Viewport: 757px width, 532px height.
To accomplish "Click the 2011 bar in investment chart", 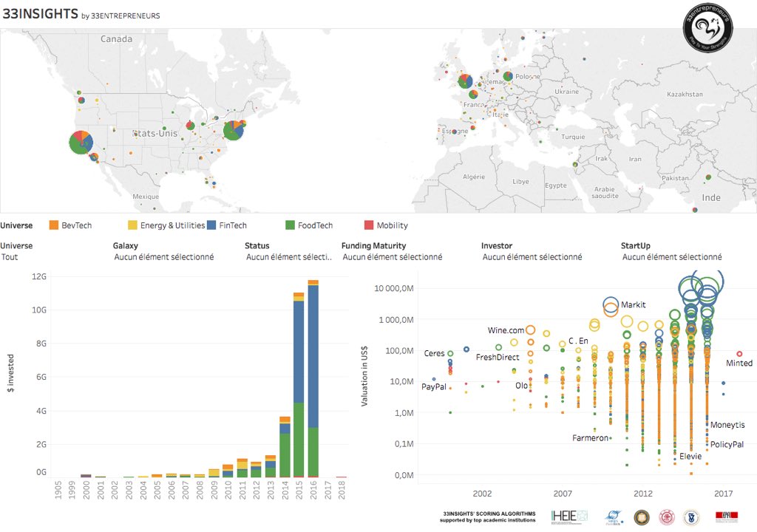I will pyautogui.click(x=242, y=467).
